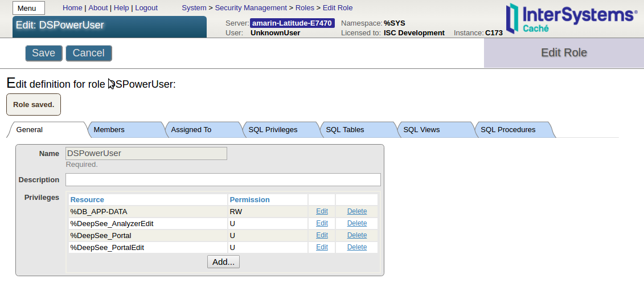Navigate to Security Management breadcrumb
Viewport: 644px width, 295px height.
pyautogui.click(x=251, y=8)
